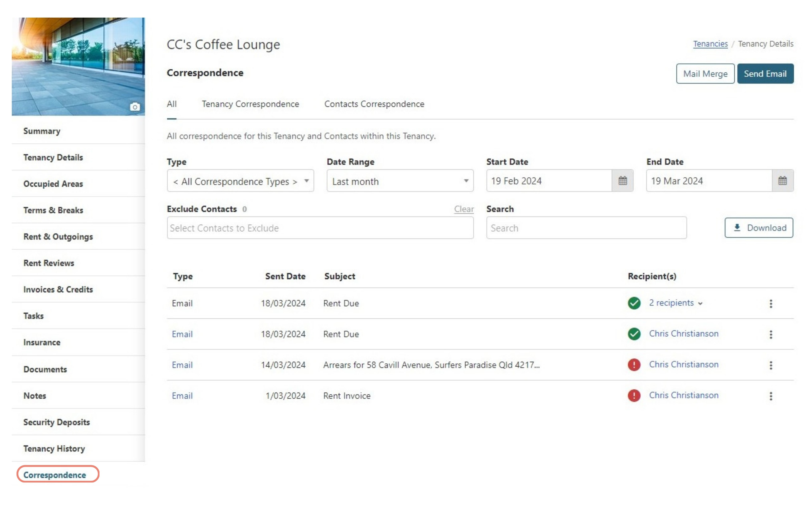Click the Start Date field 19 Feb 2024
The image size is (812, 505).
point(549,181)
